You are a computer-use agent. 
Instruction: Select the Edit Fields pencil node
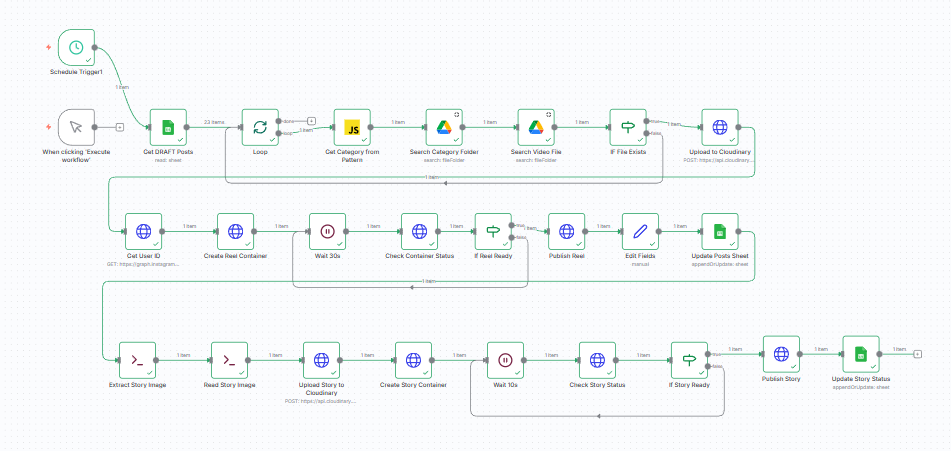click(640, 231)
